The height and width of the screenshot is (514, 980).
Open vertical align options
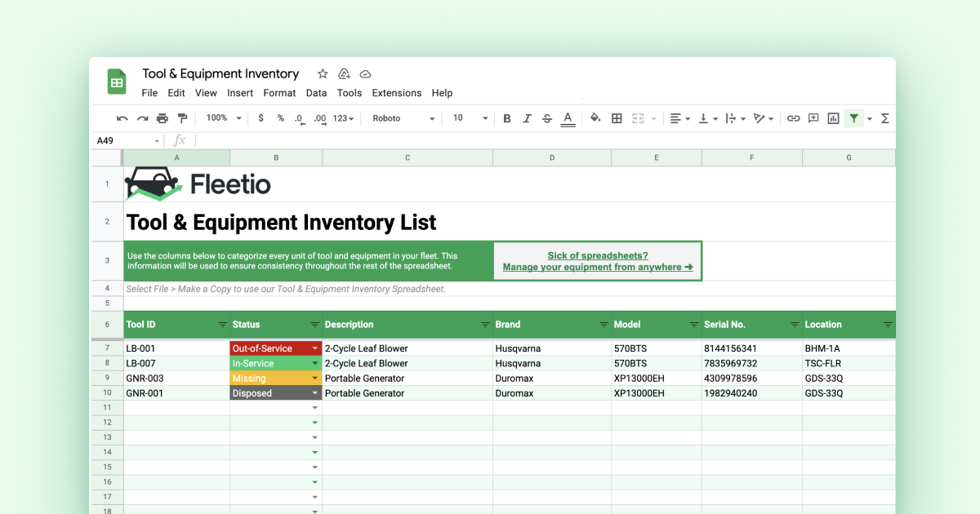pyautogui.click(x=707, y=118)
